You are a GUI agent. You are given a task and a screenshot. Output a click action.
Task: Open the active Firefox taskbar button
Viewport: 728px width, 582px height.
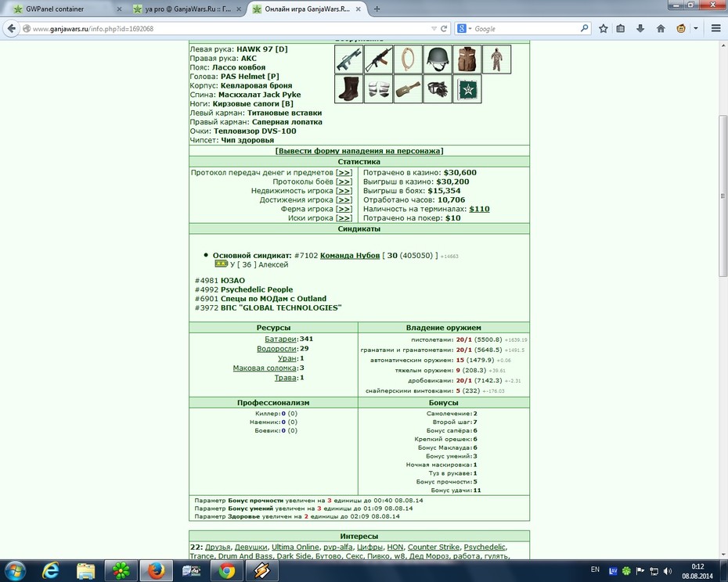coord(156,570)
